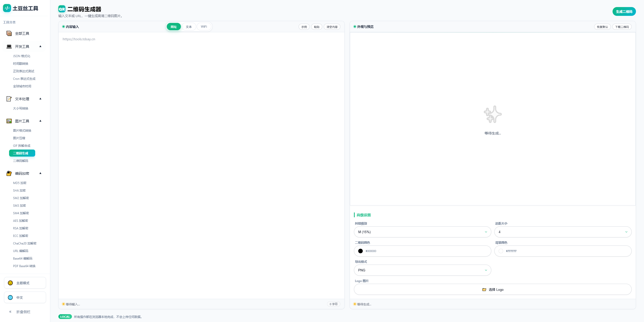Click the 土豆丝工具 logo icon
This screenshot has width=644, height=322.
coord(7,8)
